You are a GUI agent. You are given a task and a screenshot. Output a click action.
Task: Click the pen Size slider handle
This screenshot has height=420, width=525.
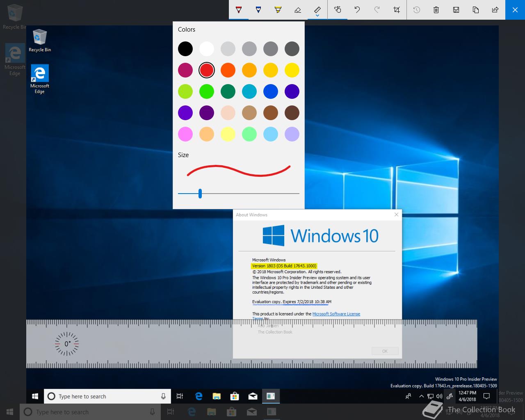point(200,193)
